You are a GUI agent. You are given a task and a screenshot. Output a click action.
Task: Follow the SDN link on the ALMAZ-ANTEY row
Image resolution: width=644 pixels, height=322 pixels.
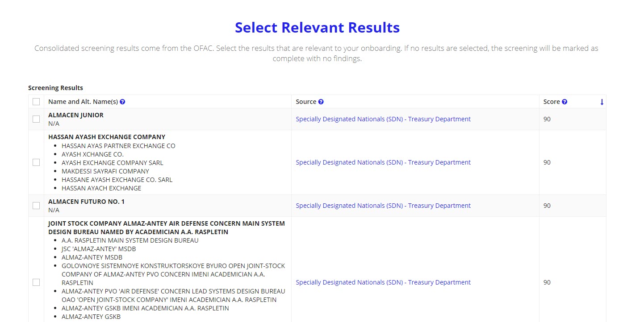[383, 282]
